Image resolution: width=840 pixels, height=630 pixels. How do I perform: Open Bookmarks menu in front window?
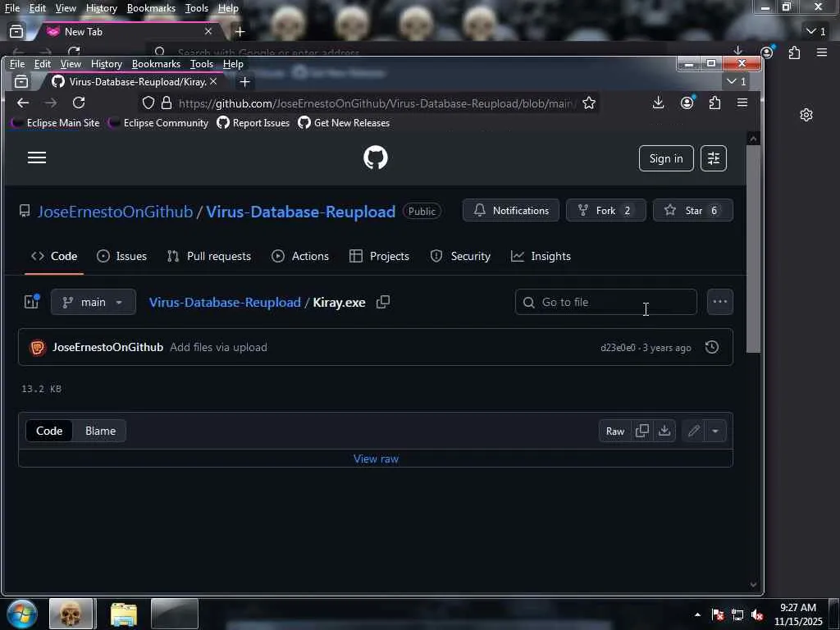156,64
